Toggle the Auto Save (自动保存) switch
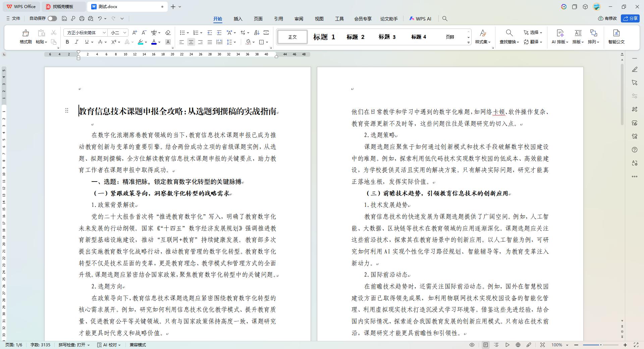Viewport: 644px width, 349px height. point(52,19)
